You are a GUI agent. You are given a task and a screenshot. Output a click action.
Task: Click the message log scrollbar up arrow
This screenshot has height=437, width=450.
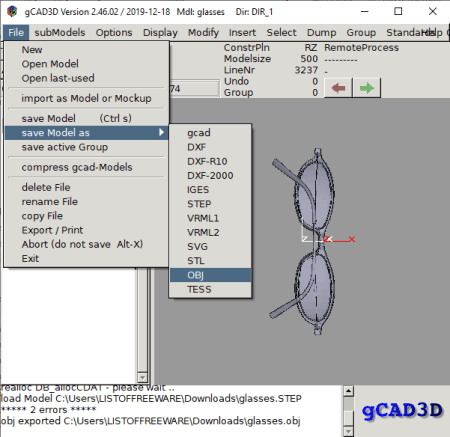(348, 391)
